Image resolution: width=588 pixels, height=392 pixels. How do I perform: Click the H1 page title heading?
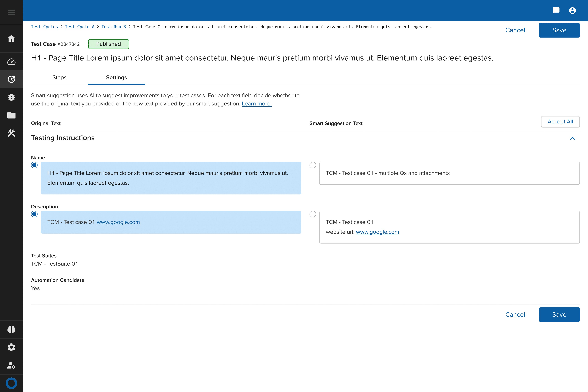(262, 58)
